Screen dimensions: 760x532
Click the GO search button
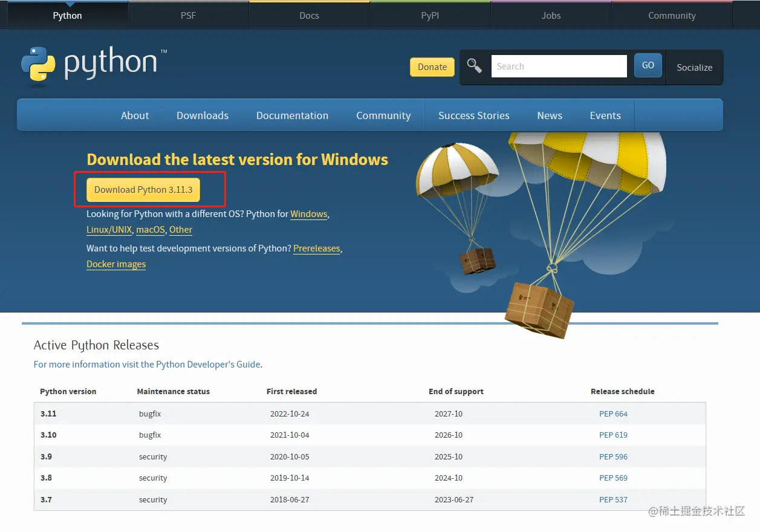click(648, 65)
